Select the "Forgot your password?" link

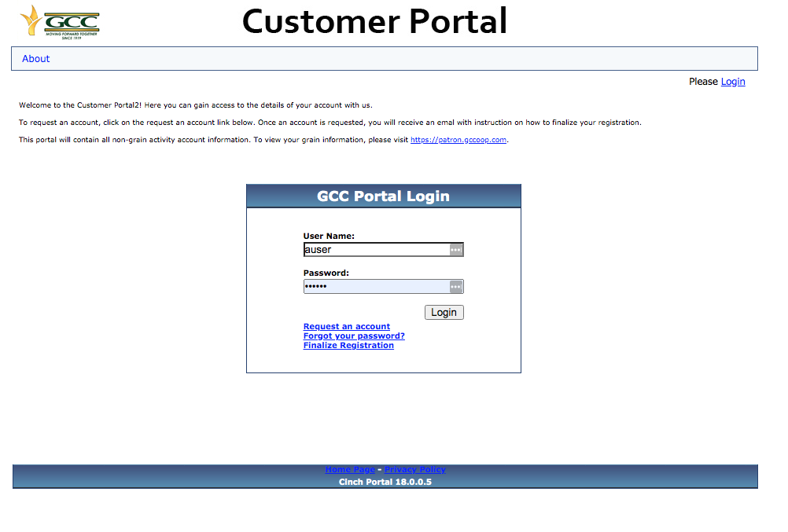click(x=354, y=336)
